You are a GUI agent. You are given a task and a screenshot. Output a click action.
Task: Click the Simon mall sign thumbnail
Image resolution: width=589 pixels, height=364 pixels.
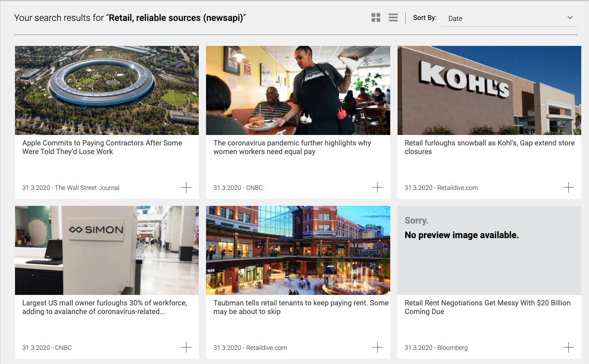[x=107, y=250]
